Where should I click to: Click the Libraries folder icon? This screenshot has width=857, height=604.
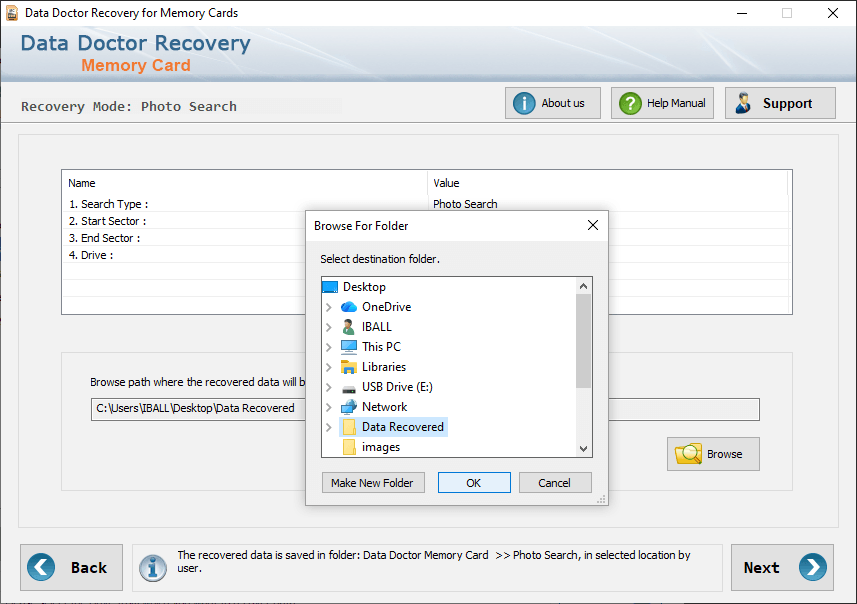(x=349, y=367)
